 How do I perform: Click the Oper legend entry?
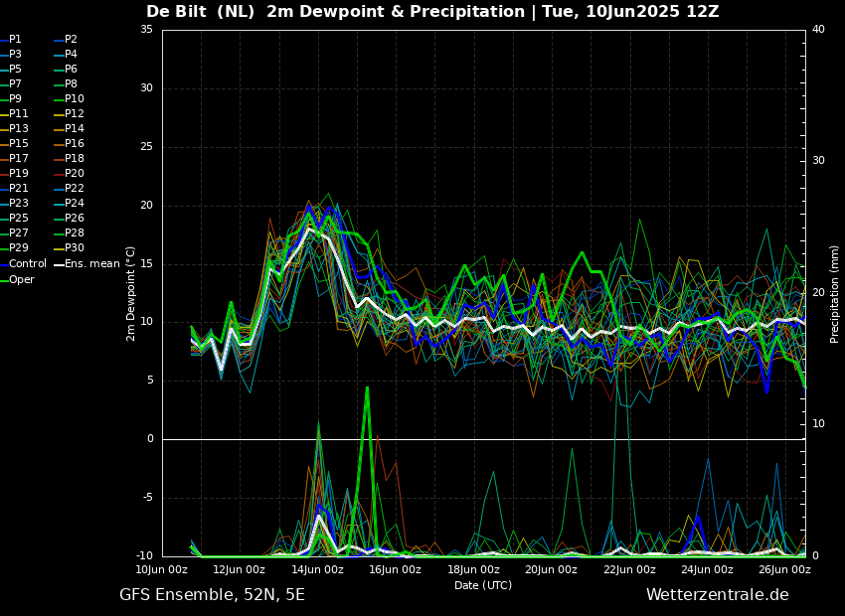tap(22, 279)
